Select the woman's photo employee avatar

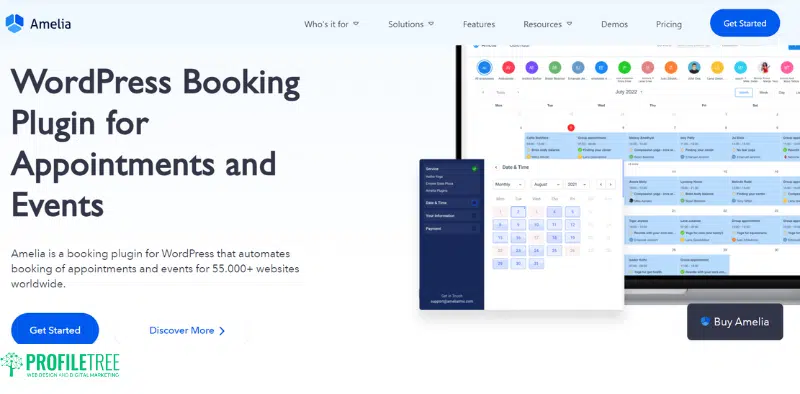764,67
